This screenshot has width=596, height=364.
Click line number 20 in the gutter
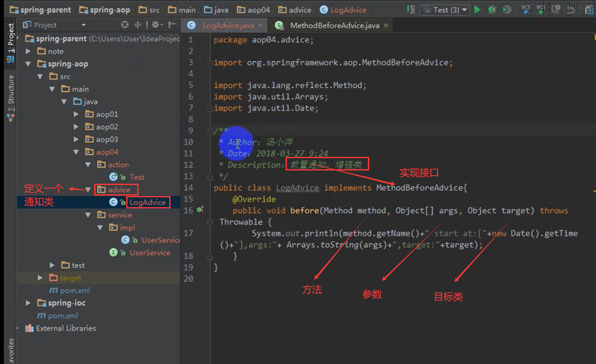coord(188,279)
